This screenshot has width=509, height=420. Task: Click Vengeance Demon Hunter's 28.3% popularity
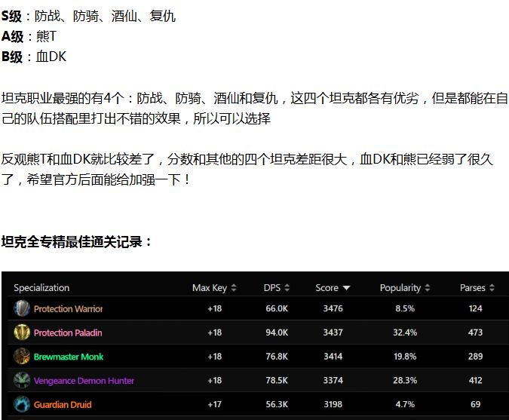(x=405, y=381)
